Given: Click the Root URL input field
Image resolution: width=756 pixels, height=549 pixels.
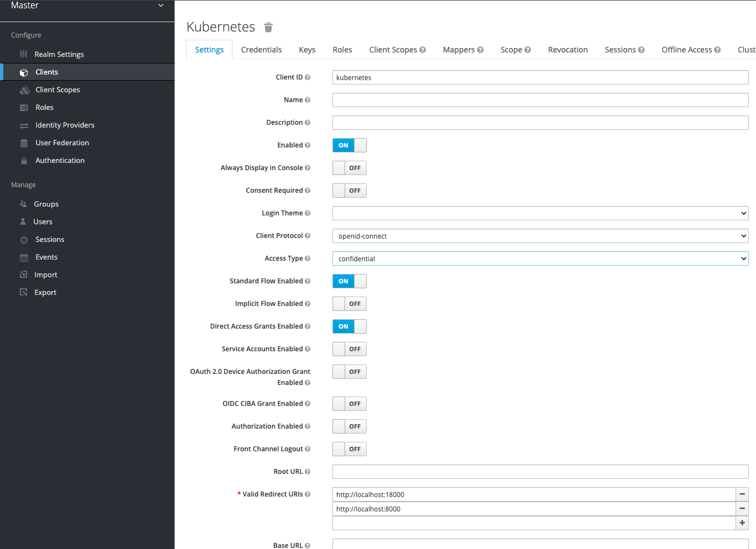Looking at the screenshot, I should coord(541,472).
